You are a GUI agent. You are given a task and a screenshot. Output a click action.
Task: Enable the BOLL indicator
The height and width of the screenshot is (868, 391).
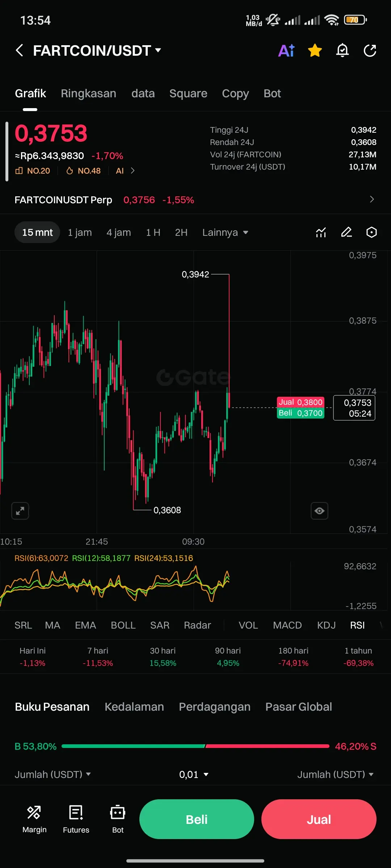click(123, 625)
